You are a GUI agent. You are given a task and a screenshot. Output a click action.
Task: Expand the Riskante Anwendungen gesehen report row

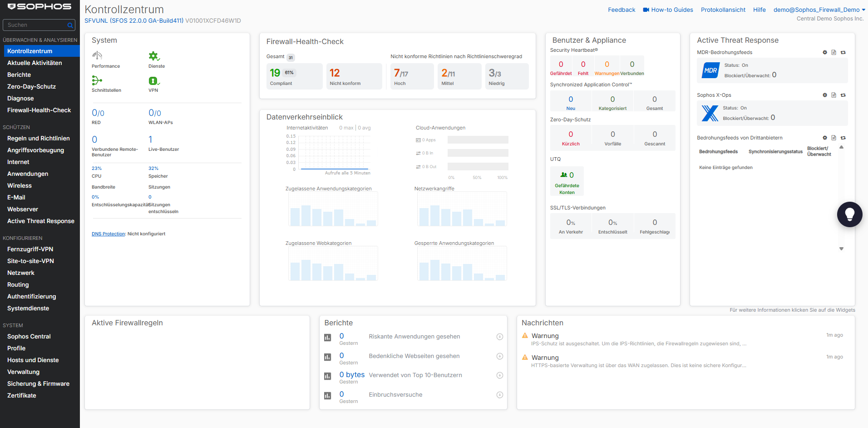(x=499, y=337)
